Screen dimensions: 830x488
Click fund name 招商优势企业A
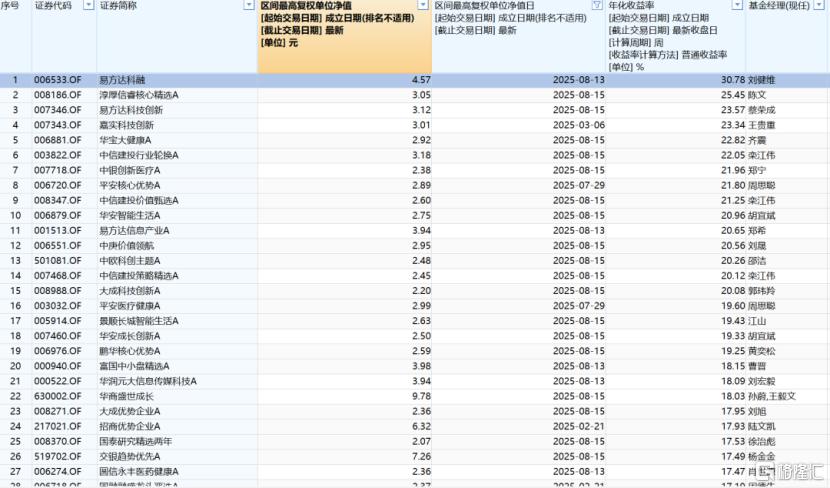(x=130, y=427)
